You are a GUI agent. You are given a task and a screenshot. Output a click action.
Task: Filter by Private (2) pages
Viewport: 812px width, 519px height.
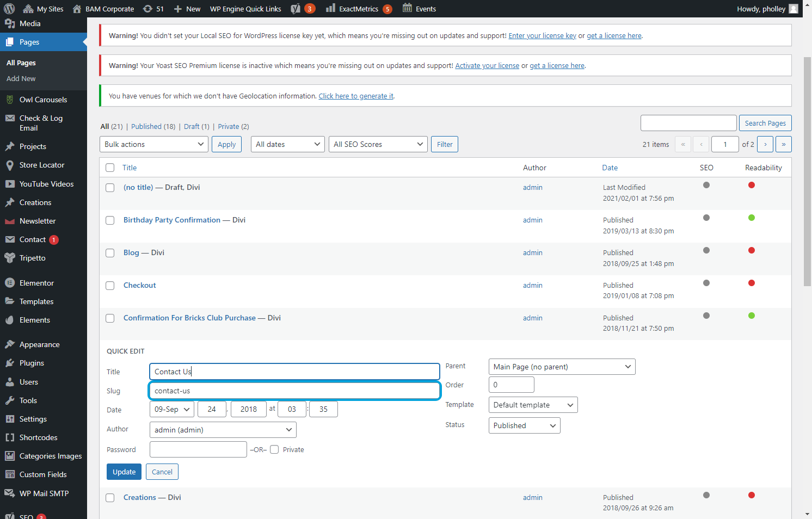pyautogui.click(x=233, y=126)
